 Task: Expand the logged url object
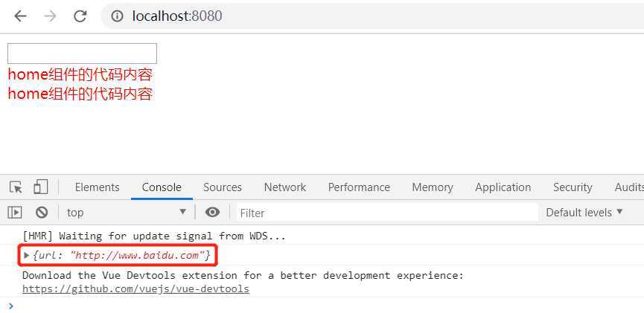click(x=27, y=256)
